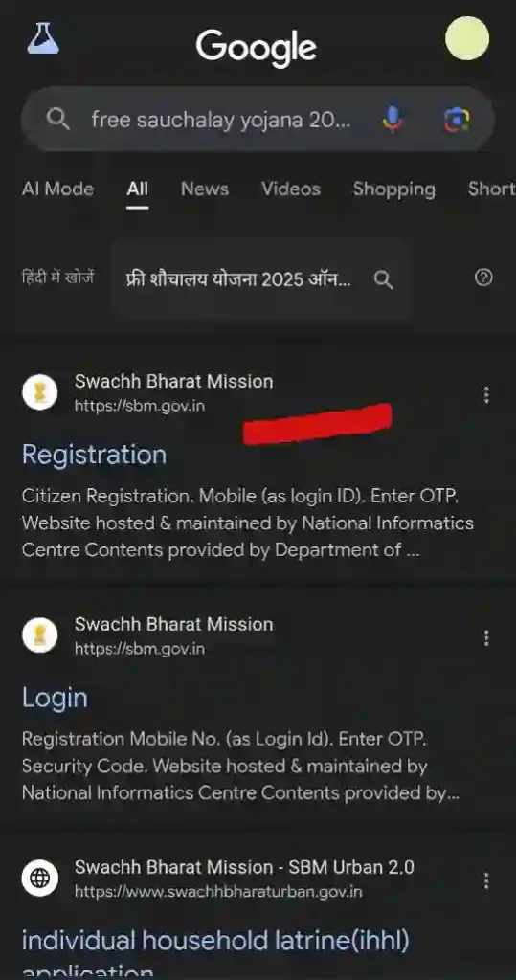Open Search Labs flask icon
The image size is (516, 980).
tap(43, 38)
